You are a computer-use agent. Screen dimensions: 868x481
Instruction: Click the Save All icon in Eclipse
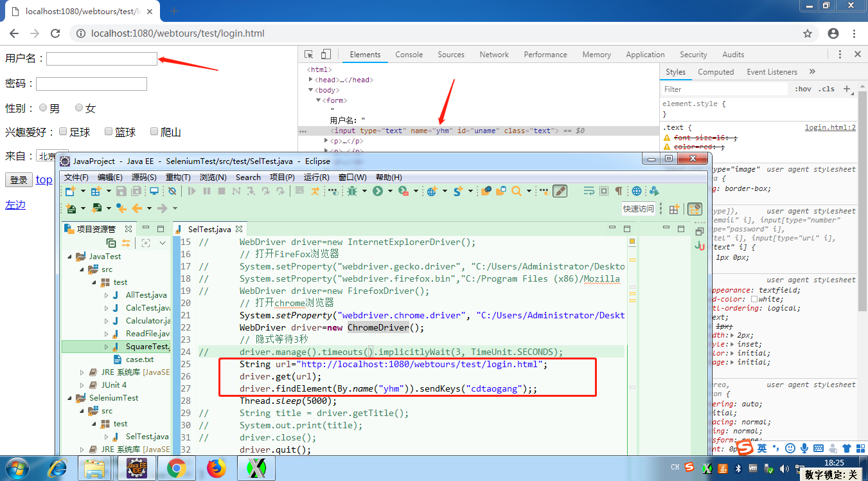point(136,191)
